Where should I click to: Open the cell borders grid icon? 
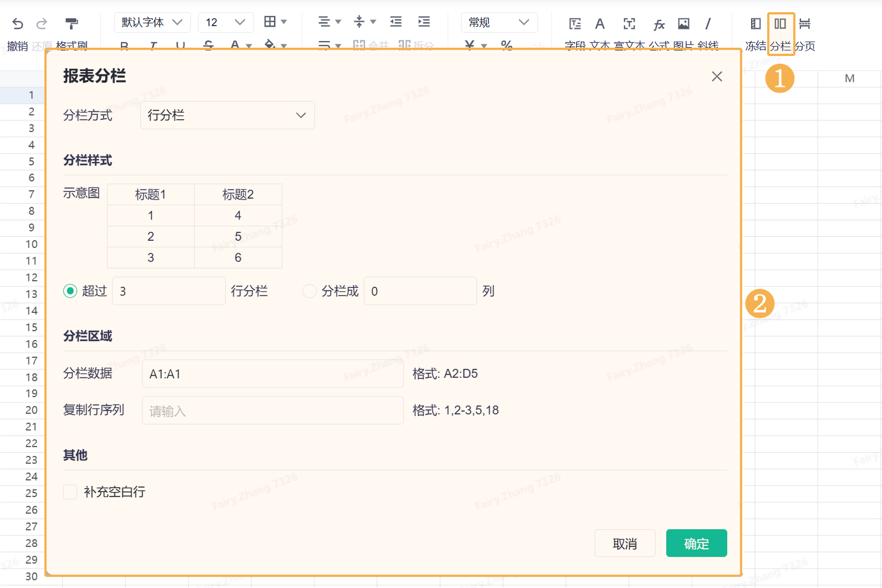point(270,22)
